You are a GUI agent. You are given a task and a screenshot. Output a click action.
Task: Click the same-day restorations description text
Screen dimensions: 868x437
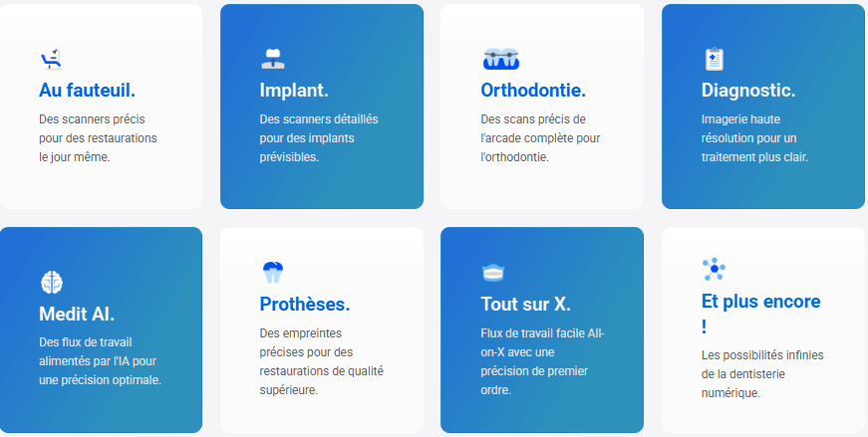[x=98, y=137]
